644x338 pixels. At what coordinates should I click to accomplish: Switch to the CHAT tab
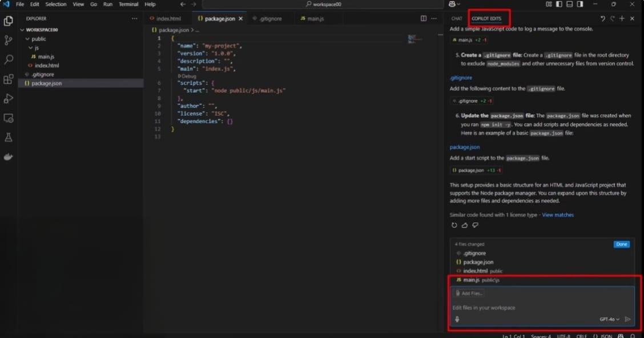[456, 18]
